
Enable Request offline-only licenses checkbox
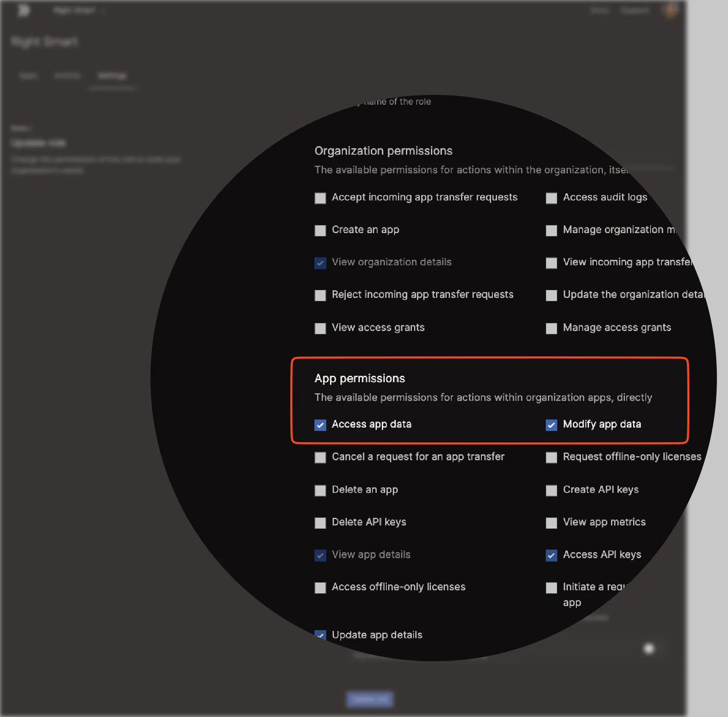pos(551,457)
